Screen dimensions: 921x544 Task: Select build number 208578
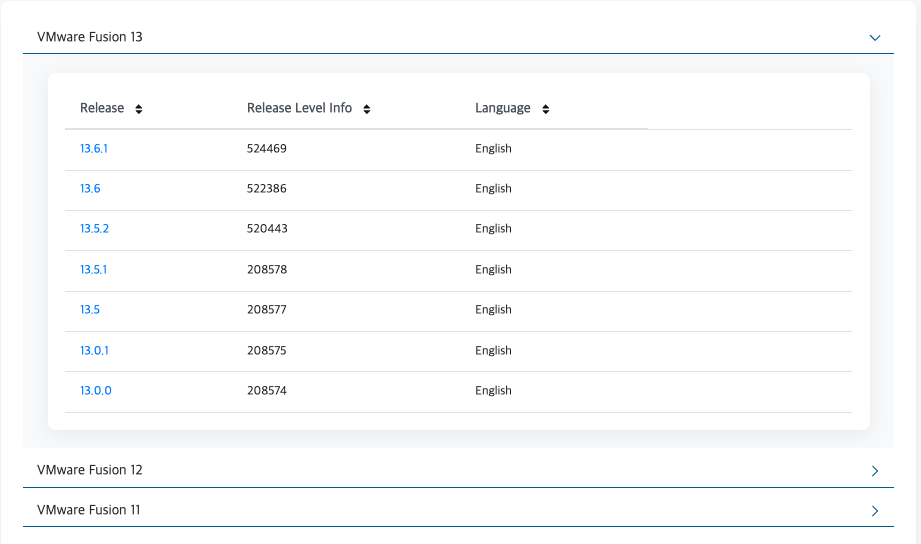267,270
